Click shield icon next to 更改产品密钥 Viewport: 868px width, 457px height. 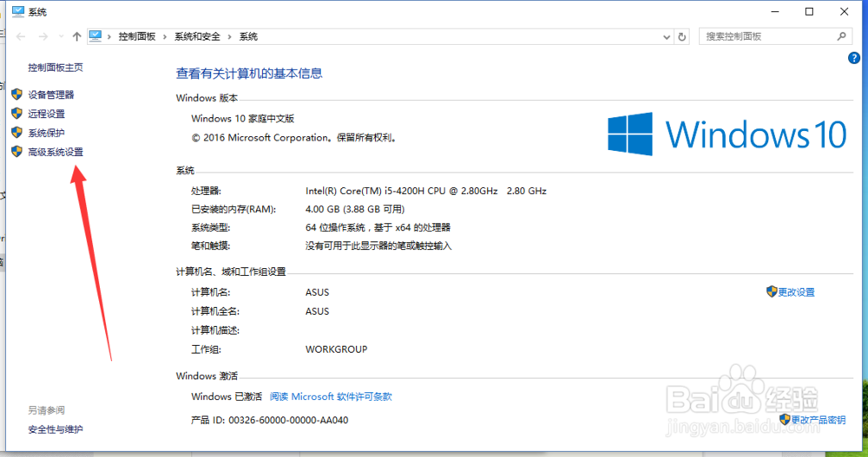[x=785, y=420]
